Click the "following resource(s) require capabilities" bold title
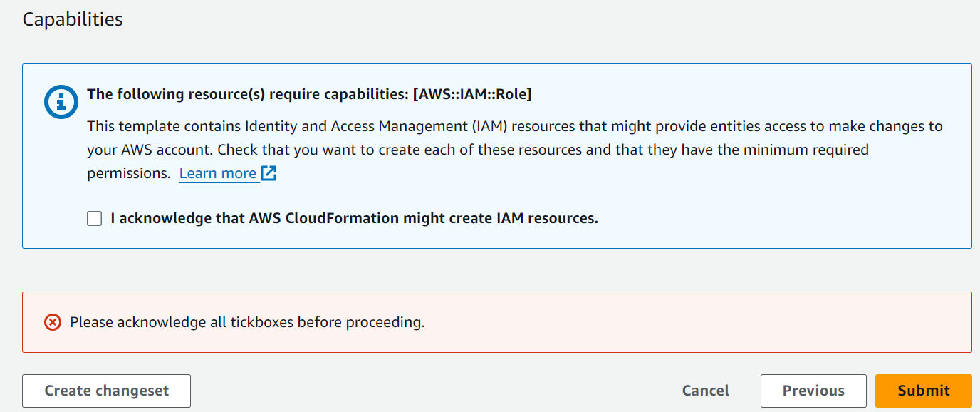Image resolution: width=980 pixels, height=412 pixels. 248,94
